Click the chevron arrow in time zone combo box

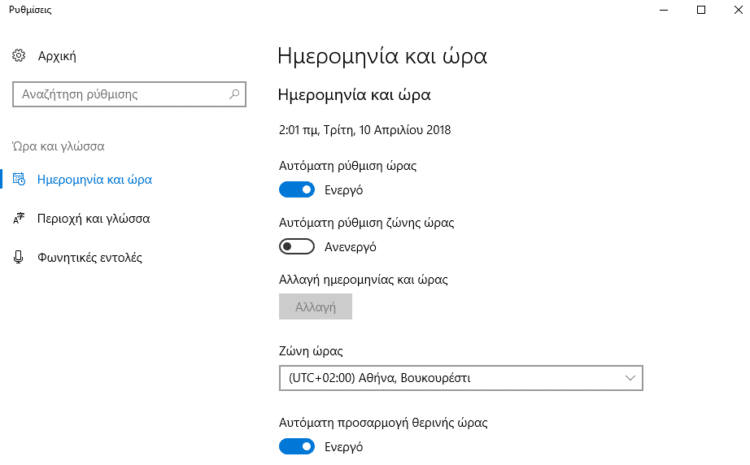[630, 378]
